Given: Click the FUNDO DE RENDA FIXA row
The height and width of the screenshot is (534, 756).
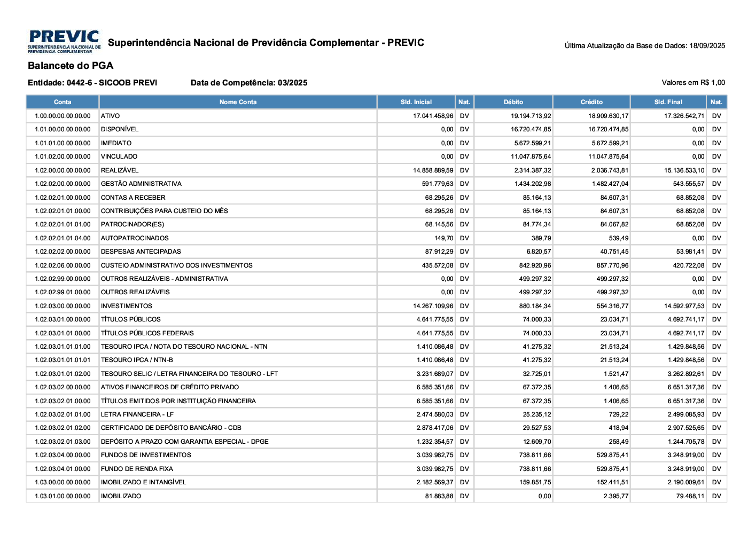Looking at the screenshot, I should pyautogui.click(x=137, y=469).
